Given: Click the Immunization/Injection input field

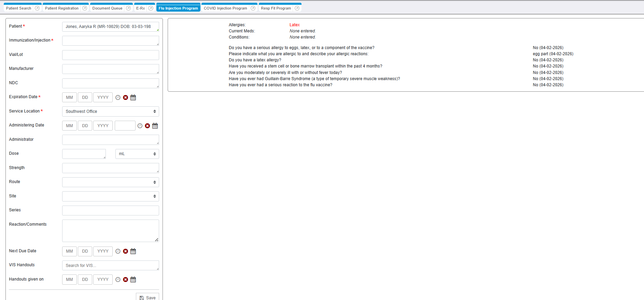Looking at the screenshot, I should pyautogui.click(x=110, y=41).
